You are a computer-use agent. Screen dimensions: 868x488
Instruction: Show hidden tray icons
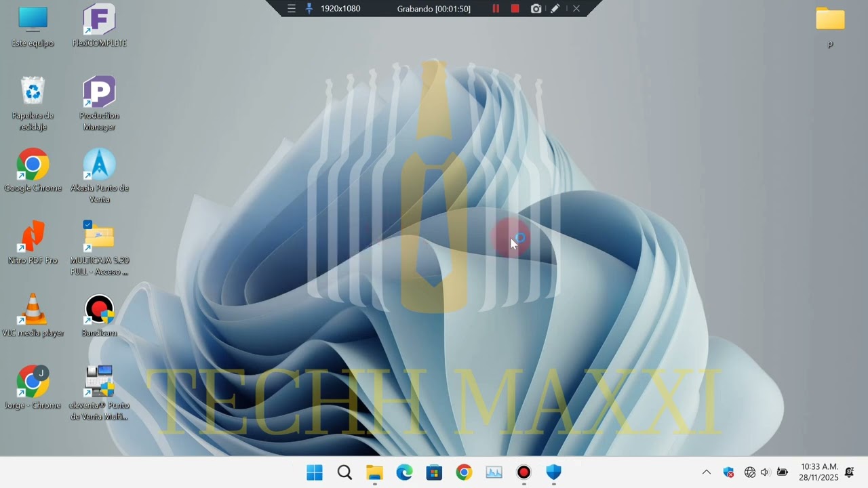[x=706, y=472]
